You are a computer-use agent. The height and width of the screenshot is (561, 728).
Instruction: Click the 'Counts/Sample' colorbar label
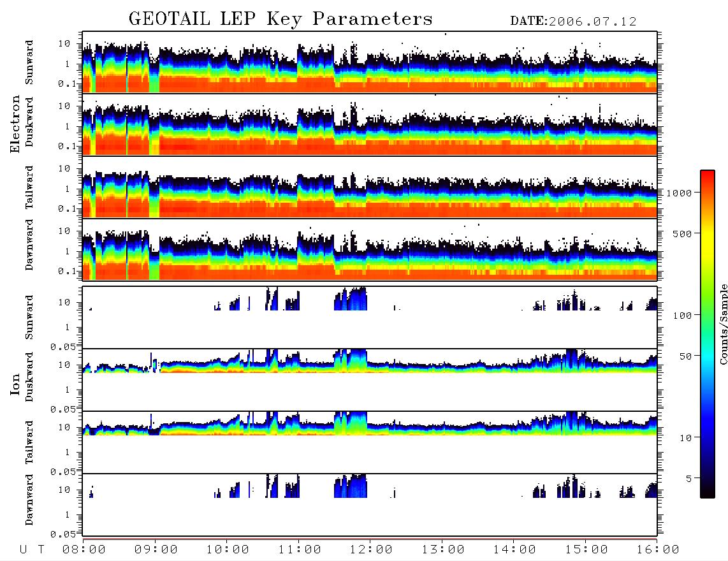tap(723, 324)
